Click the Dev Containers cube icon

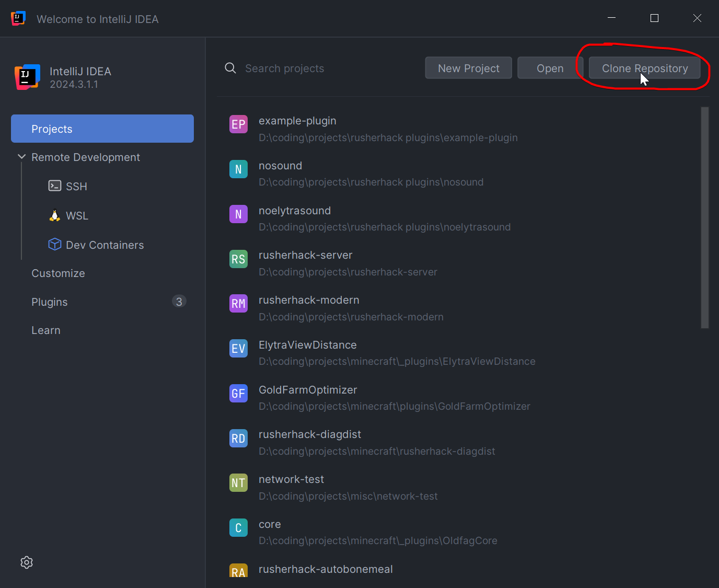[55, 244]
